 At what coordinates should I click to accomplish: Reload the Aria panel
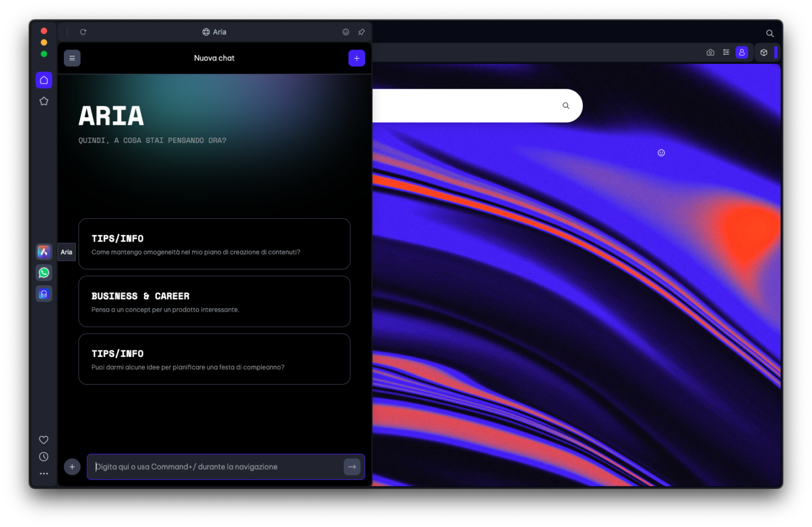(83, 32)
